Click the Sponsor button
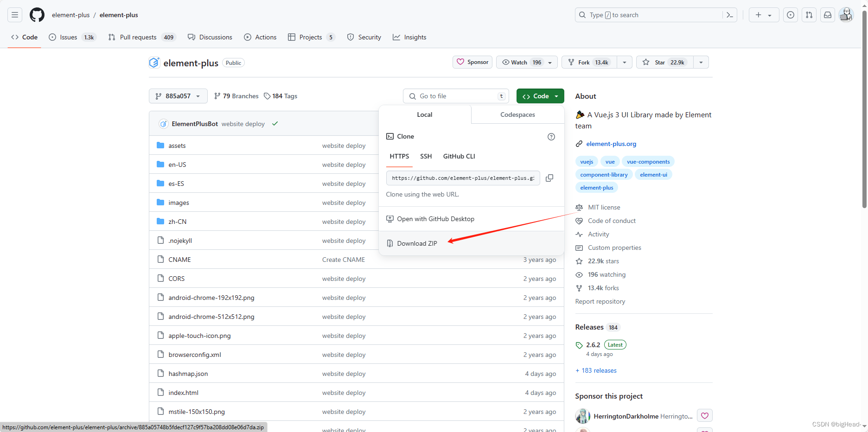The image size is (868, 432). coord(472,62)
